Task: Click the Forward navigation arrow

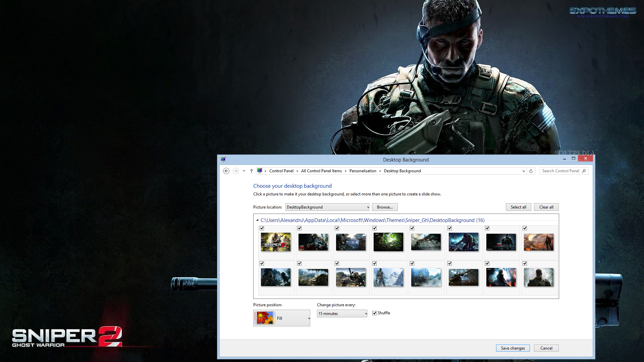Action: tap(236, 171)
